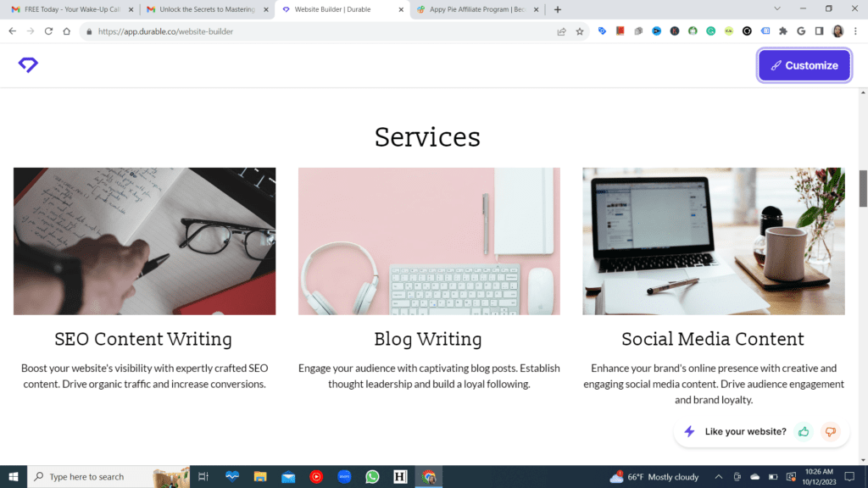
Task: Click the thumbs up feedback icon
Action: 804,431
